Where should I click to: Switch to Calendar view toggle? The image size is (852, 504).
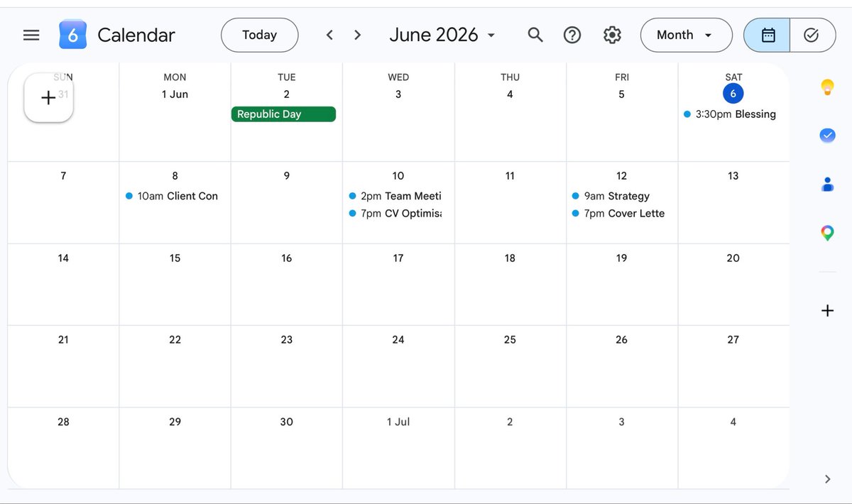point(767,35)
